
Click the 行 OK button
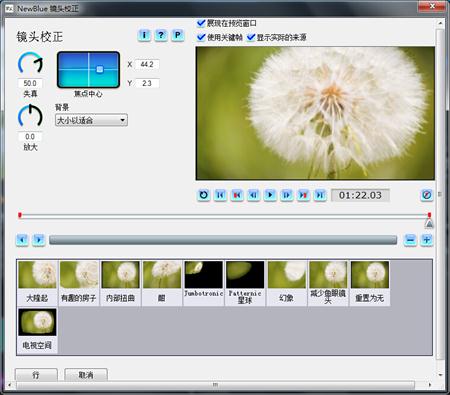pyautogui.click(x=36, y=375)
